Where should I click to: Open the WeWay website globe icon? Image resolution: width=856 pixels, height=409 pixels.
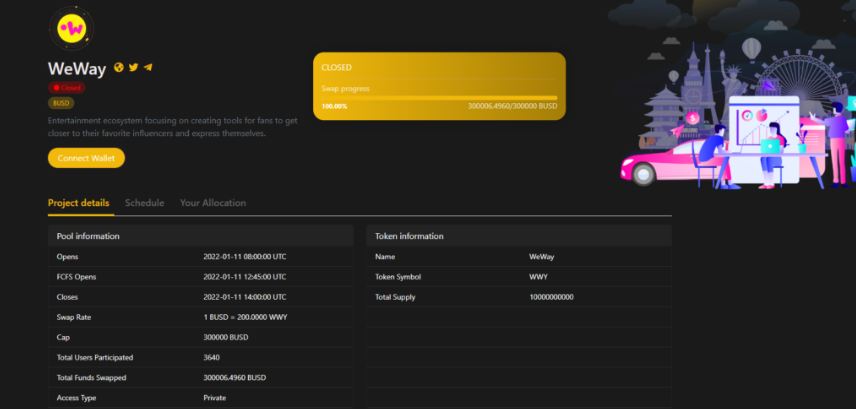(x=119, y=68)
